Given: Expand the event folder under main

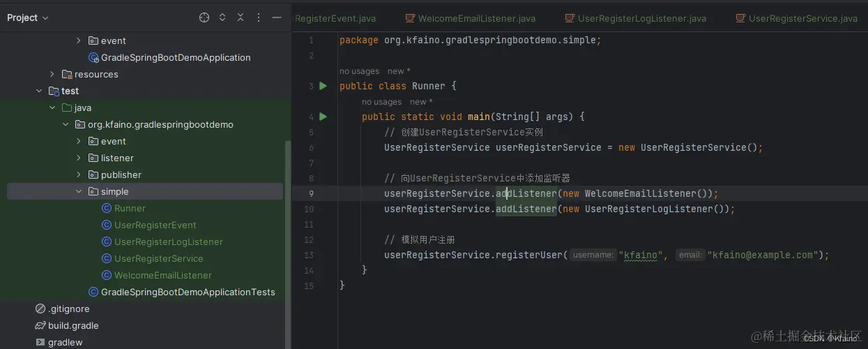Looking at the screenshot, I should tap(79, 41).
